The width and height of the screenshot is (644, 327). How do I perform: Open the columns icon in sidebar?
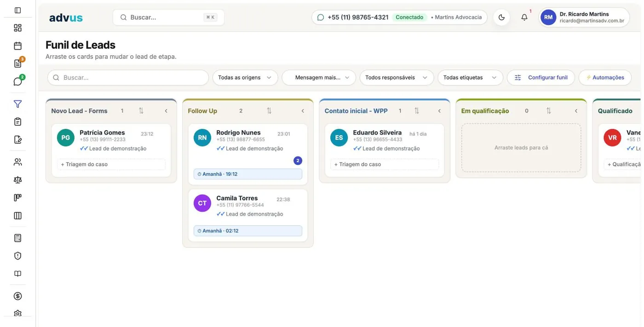point(17,216)
